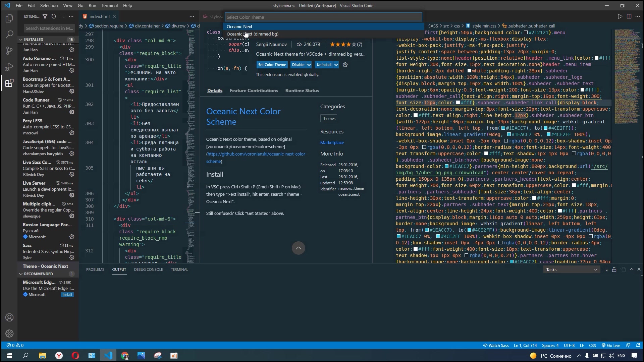Open the Disable button dropdown arrow
The height and width of the screenshot is (362, 644).
coord(309,65)
